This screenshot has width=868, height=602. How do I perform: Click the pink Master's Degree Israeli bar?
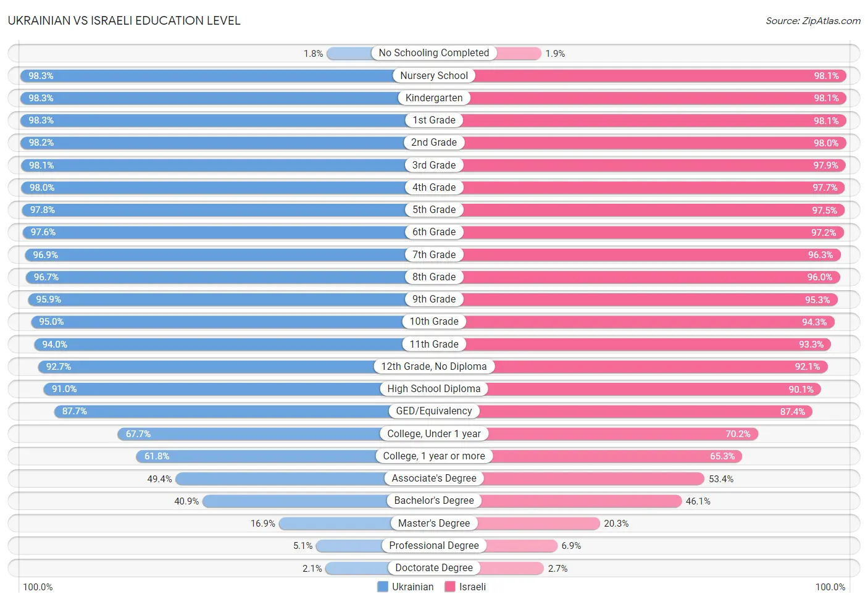pyautogui.click(x=538, y=524)
